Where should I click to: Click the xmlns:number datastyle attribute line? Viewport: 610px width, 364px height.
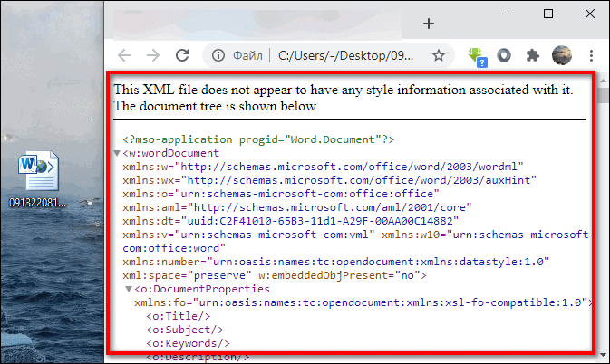(x=335, y=262)
